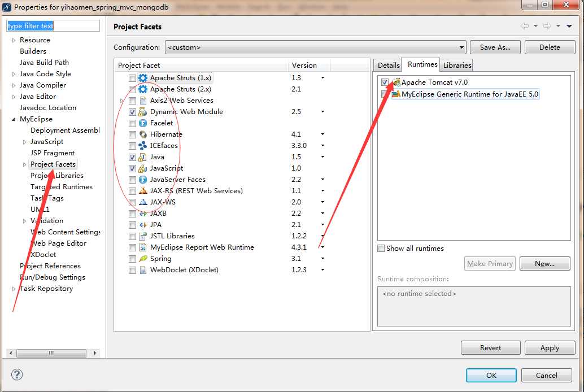Open the Dynamic Web Module version dropdown
This screenshot has width=584, height=392.
[322, 112]
